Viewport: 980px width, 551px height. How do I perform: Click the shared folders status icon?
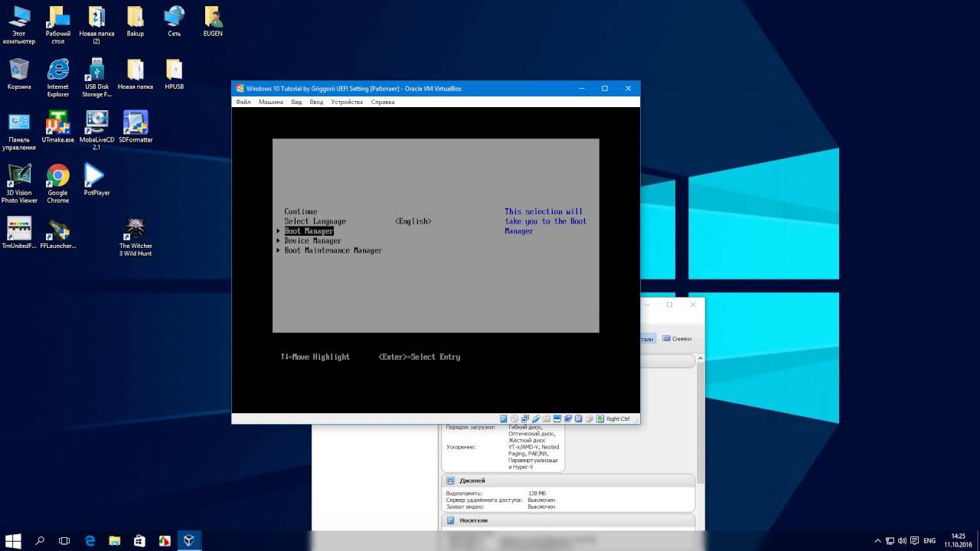pos(546,419)
